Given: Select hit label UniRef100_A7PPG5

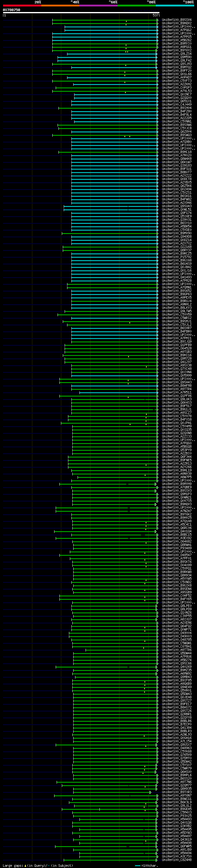Looking at the screenshot, I should click(x=177, y=37).
